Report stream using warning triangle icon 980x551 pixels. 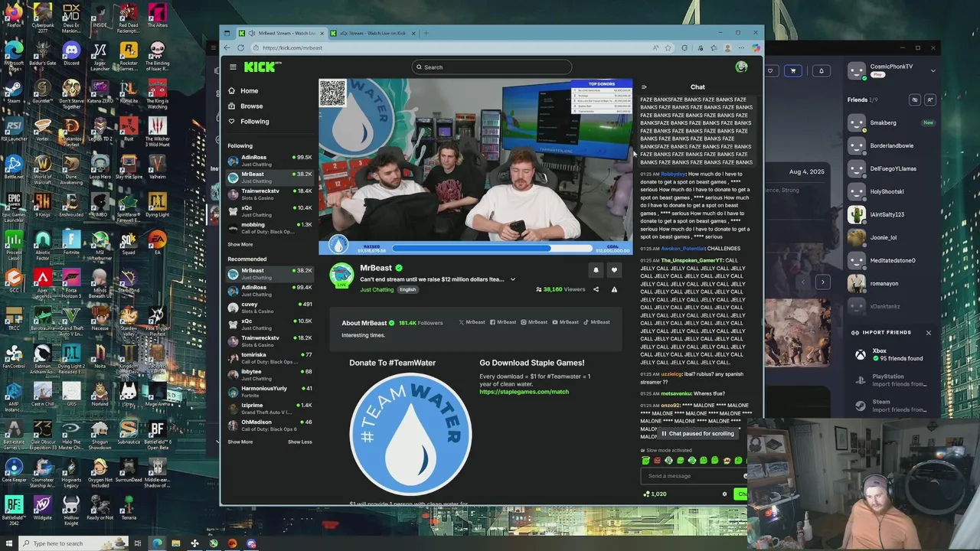click(x=614, y=289)
